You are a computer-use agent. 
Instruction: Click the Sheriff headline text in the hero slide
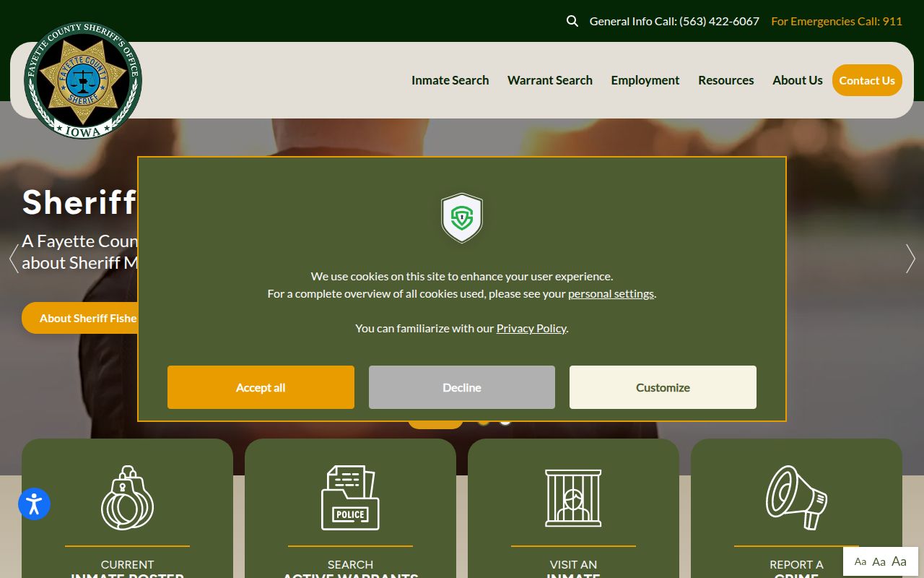coord(79,202)
